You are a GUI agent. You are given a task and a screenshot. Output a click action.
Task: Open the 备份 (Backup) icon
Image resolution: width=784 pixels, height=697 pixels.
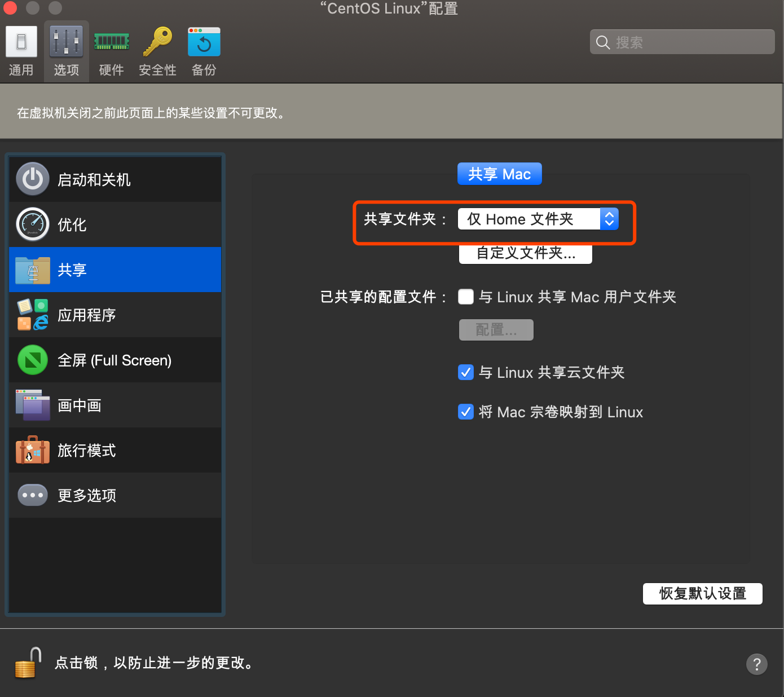[204, 42]
